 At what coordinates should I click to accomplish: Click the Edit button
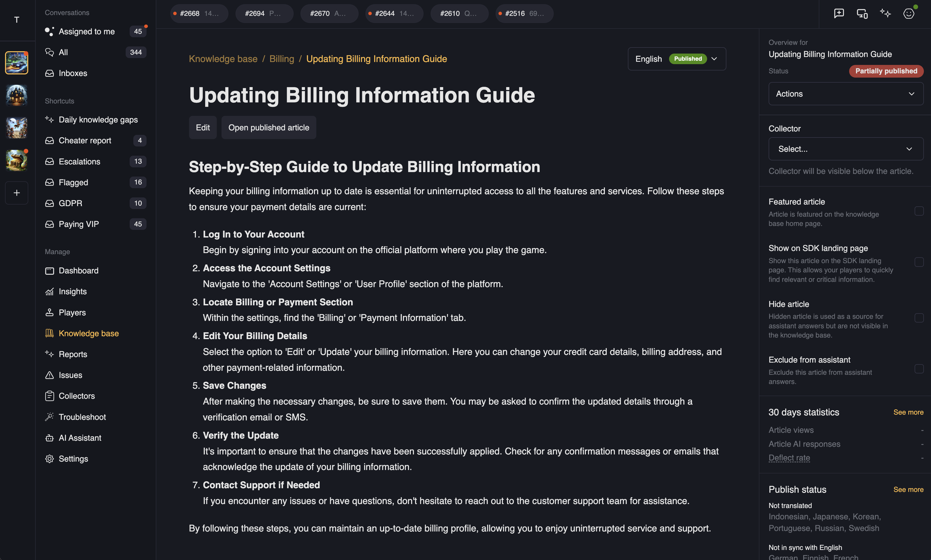click(203, 127)
